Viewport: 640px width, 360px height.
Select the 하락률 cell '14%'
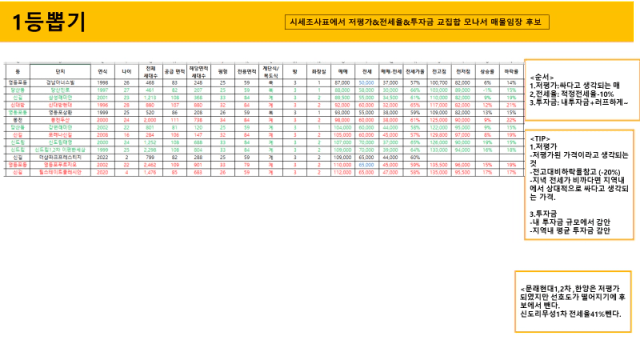511,82
